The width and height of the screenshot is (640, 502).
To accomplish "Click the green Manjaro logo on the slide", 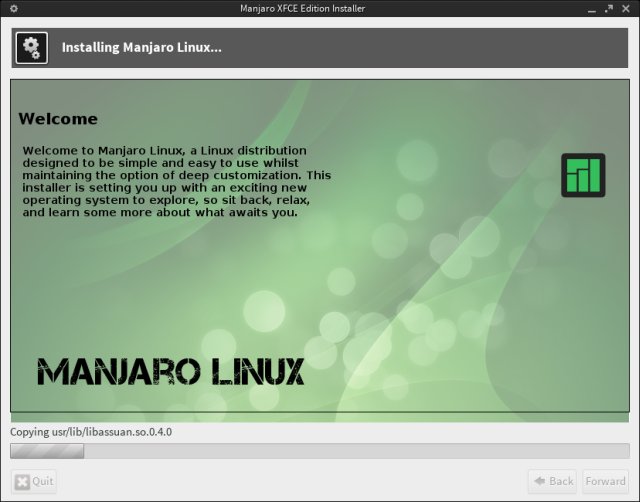I will (583, 175).
